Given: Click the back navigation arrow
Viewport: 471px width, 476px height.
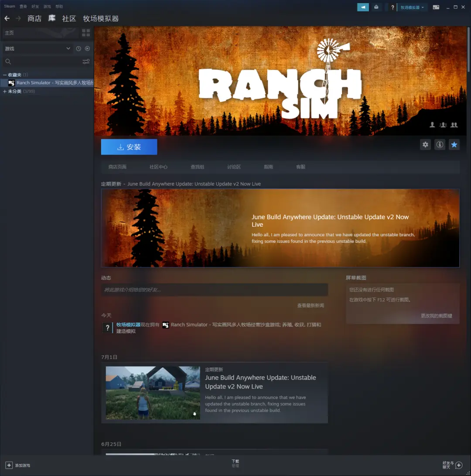Looking at the screenshot, I should click(7, 18).
